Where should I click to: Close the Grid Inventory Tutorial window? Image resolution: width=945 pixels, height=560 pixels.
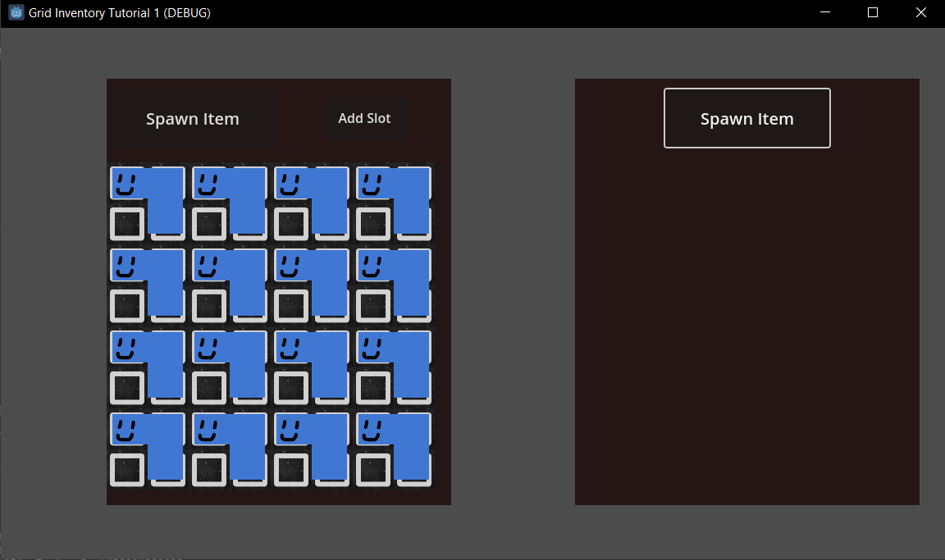point(921,12)
